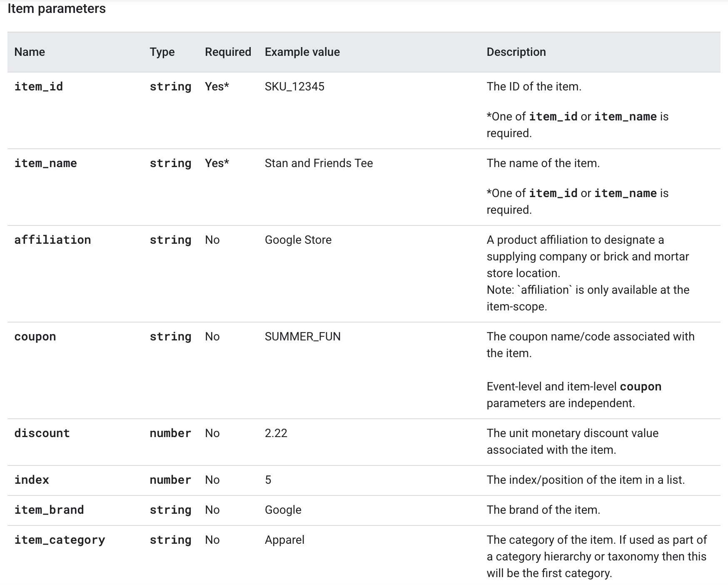Click 'Yes*' in the item_id row
This screenshot has height=585, width=728.
[217, 86]
